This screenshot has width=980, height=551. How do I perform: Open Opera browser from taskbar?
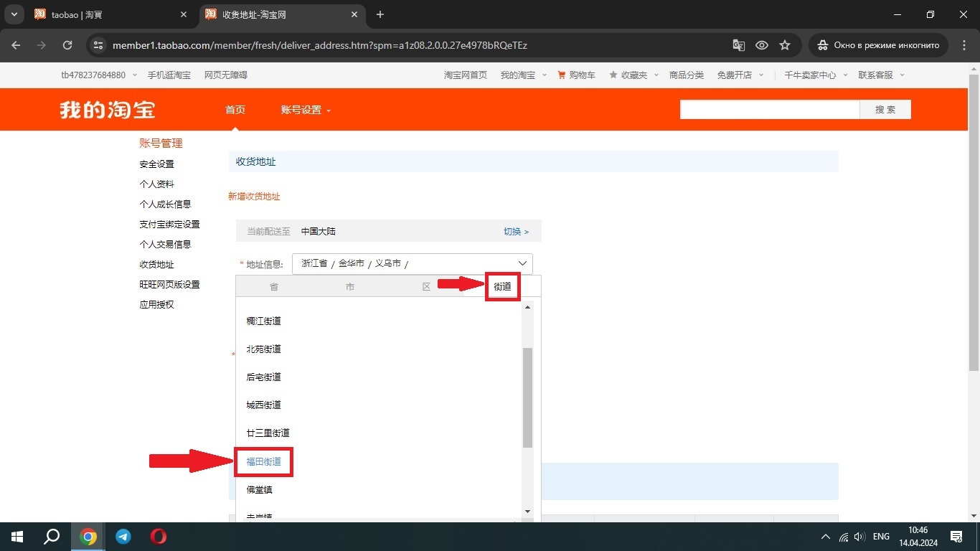159,537
